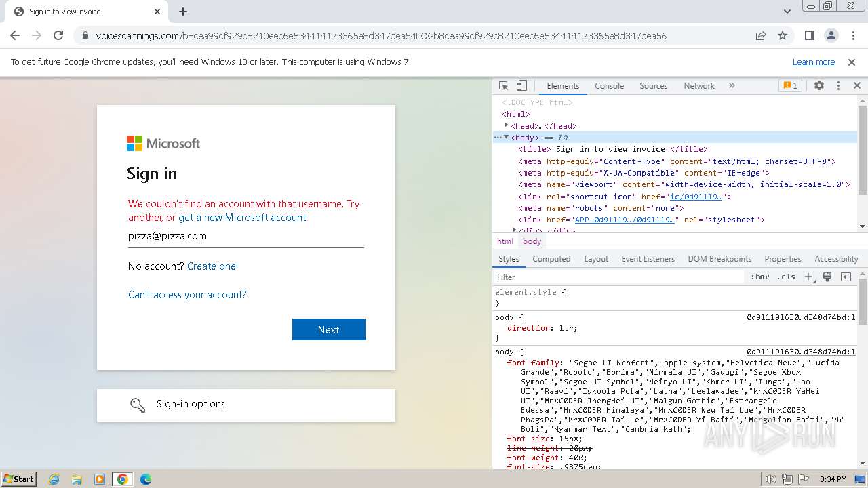Bookmark this page with the star icon

[x=783, y=36]
